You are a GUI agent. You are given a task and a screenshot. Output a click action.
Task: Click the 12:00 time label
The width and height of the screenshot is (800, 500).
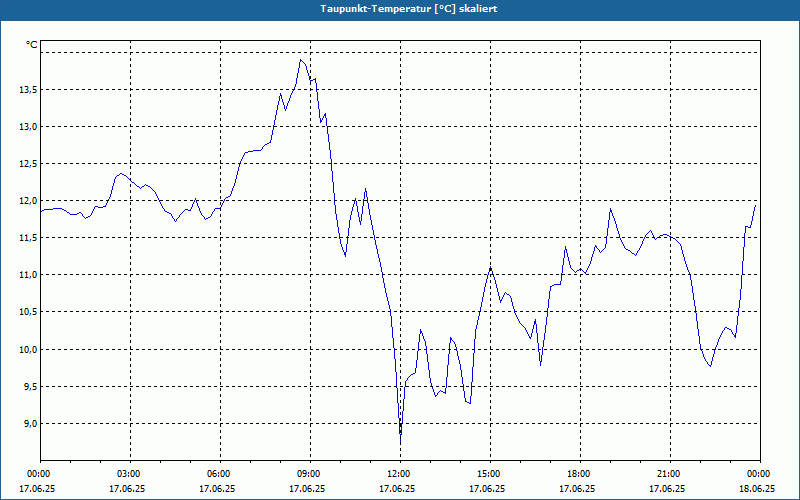tap(400, 474)
